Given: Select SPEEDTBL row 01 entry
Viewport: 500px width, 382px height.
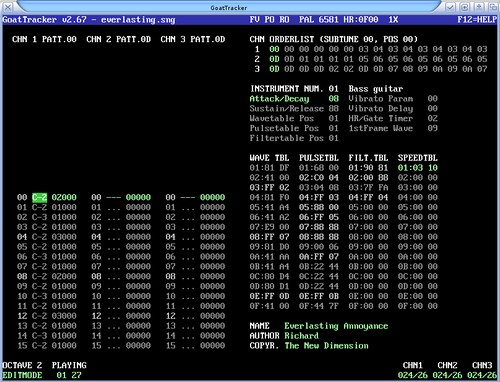Looking at the screenshot, I should [x=418, y=168].
